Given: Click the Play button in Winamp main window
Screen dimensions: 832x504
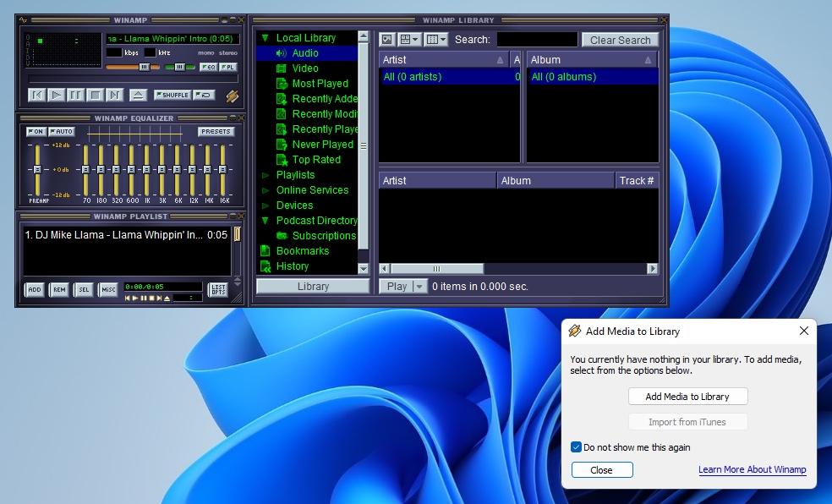Looking at the screenshot, I should tap(56, 95).
